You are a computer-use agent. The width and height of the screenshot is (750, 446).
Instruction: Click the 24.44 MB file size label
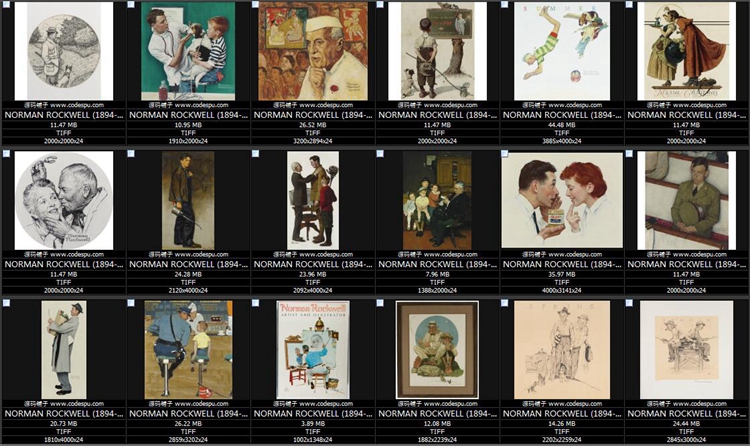[x=686, y=424]
